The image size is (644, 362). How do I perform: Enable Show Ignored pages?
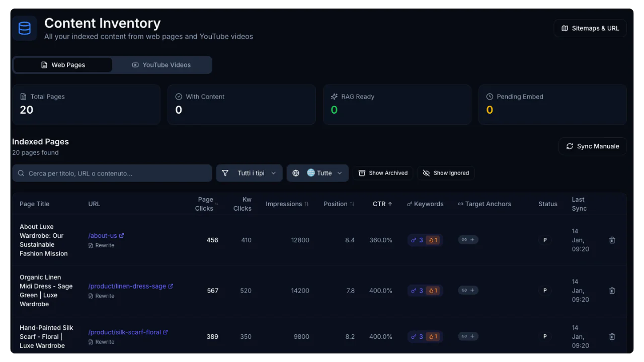[446, 173]
